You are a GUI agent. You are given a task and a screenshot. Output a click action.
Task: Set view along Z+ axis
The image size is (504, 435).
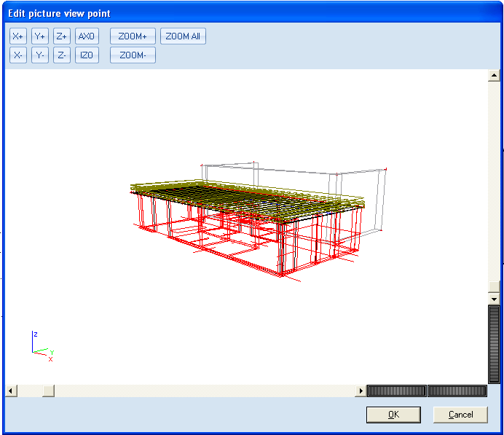pos(62,36)
